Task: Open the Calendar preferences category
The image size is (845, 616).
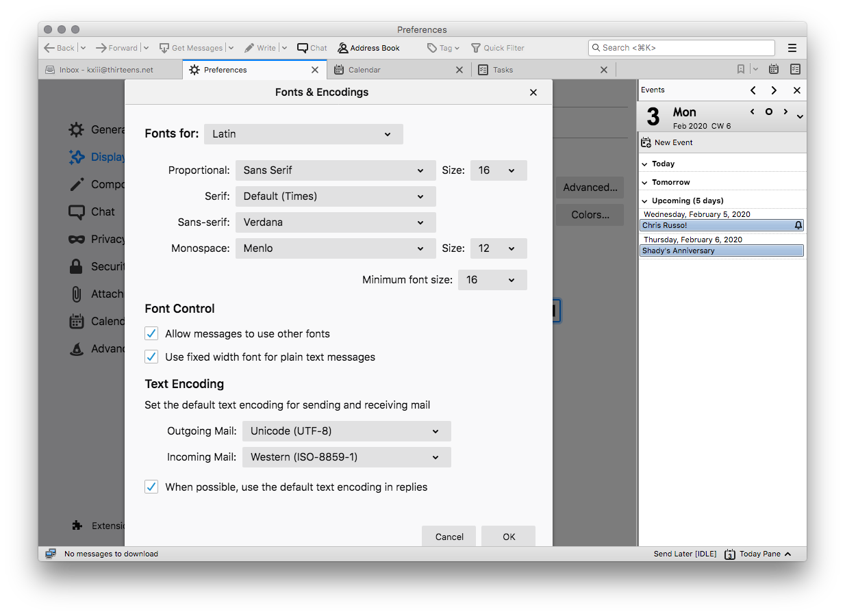Action: [97, 321]
